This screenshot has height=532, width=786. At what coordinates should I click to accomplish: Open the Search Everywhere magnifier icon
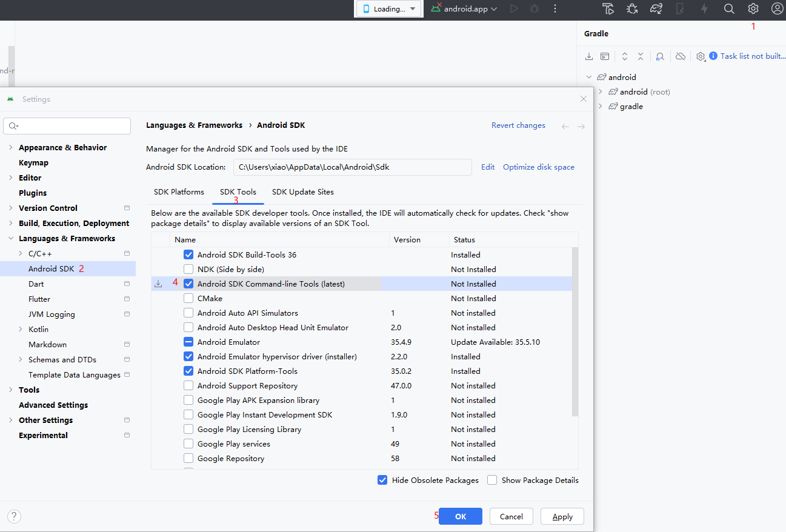(x=729, y=8)
